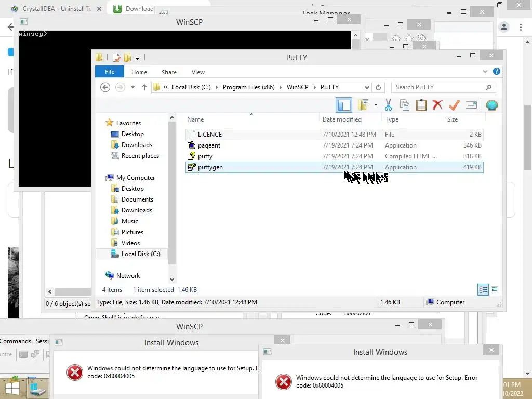Click Program Files (x86) breadcrumb segment
The width and height of the screenshot is (532, 399).
pyautogui.click(x=248, y=87)
